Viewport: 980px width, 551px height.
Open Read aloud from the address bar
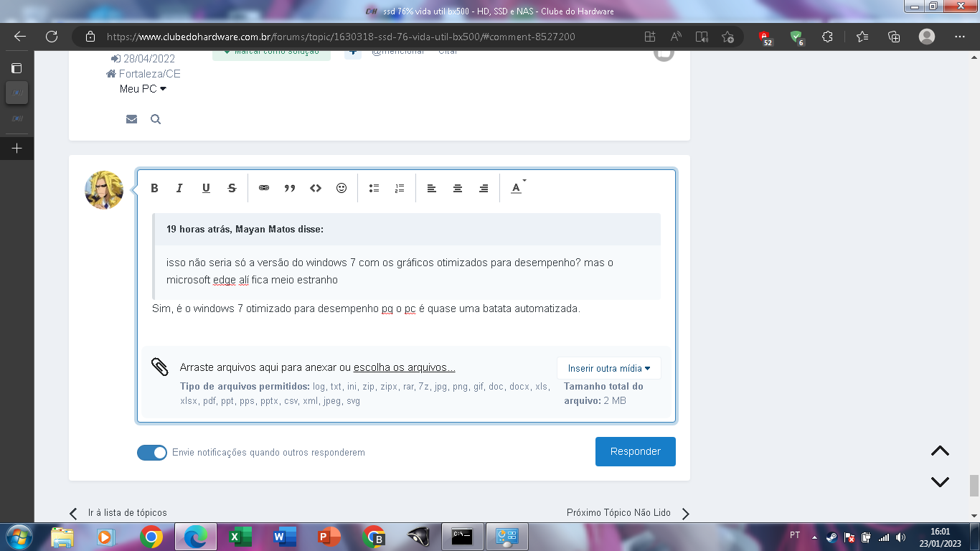(676, 37)
